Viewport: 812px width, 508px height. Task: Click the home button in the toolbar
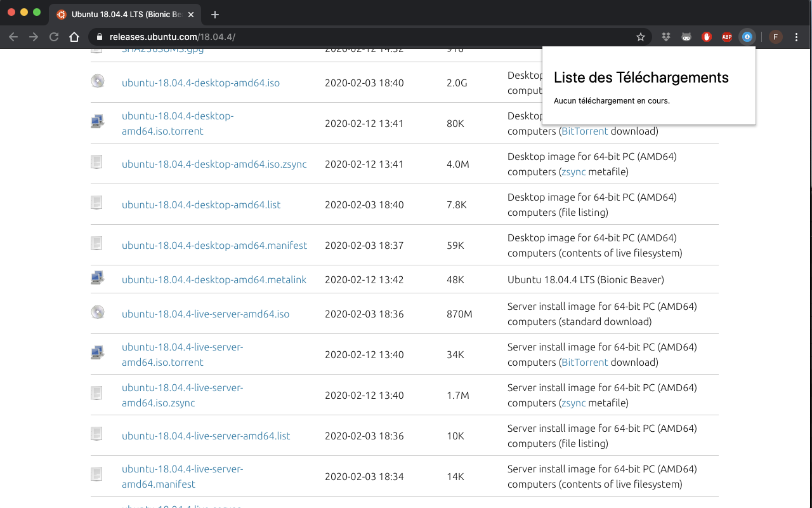pyautogui.click(x=74, y=37)
